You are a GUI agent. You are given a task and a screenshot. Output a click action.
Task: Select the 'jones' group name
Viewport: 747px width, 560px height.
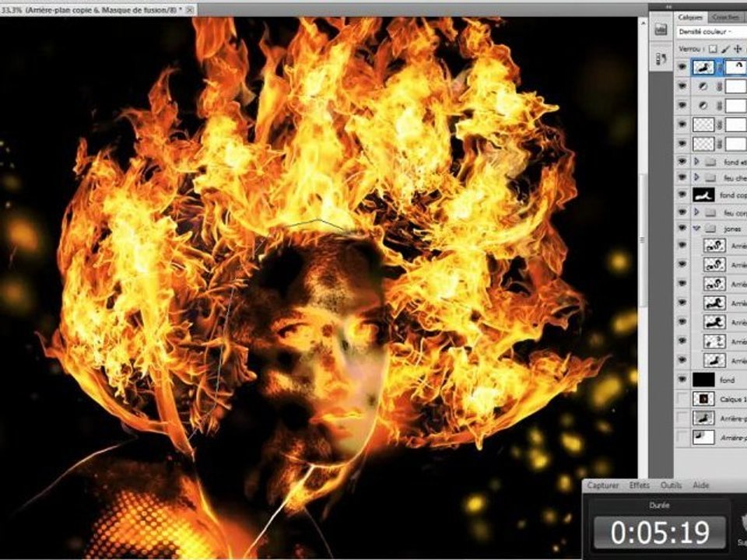coord(732,229)
